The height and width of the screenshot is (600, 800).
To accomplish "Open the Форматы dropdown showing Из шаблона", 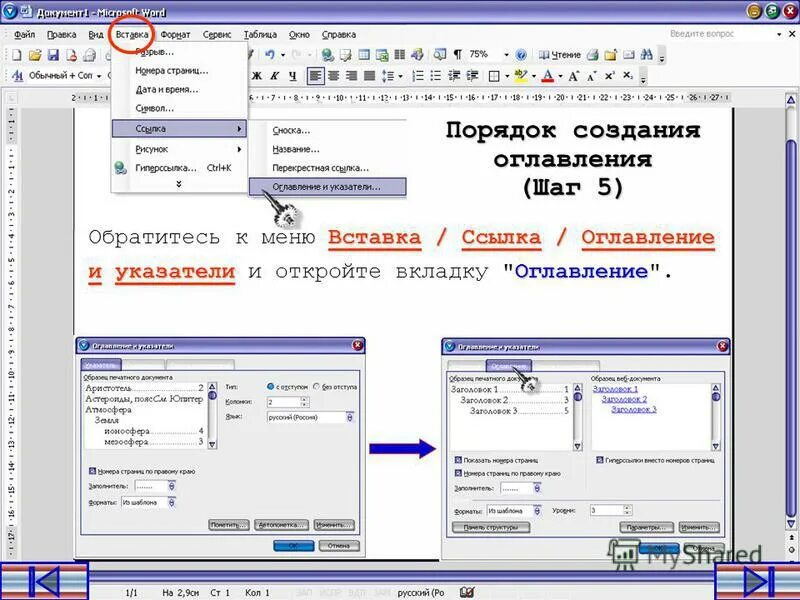I will pos(538,510).
